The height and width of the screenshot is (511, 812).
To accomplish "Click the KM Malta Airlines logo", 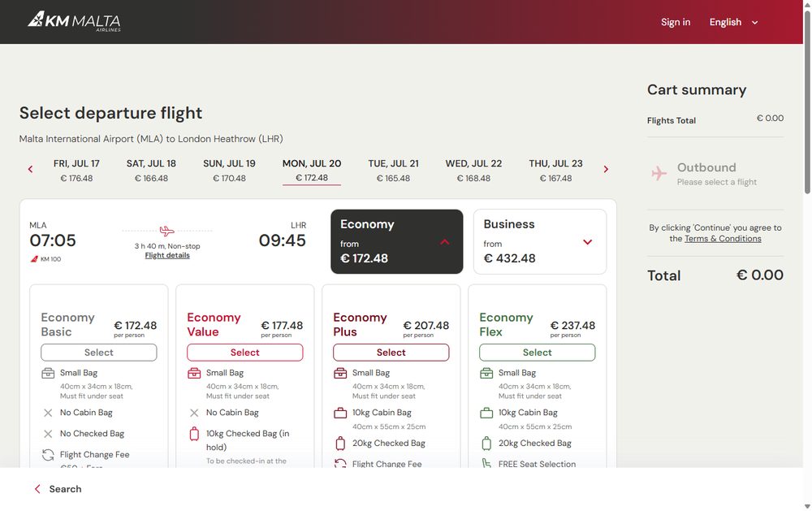I will point(74,21).
